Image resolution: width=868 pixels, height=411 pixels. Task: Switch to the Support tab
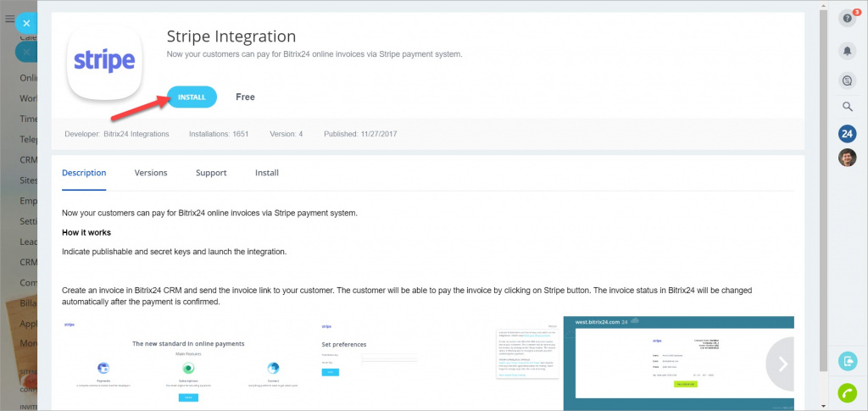(x=211, y=173)
